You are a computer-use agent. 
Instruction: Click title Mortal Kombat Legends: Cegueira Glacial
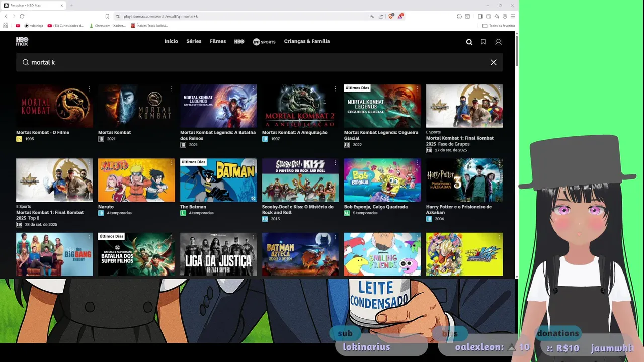(x=381, y=135)
